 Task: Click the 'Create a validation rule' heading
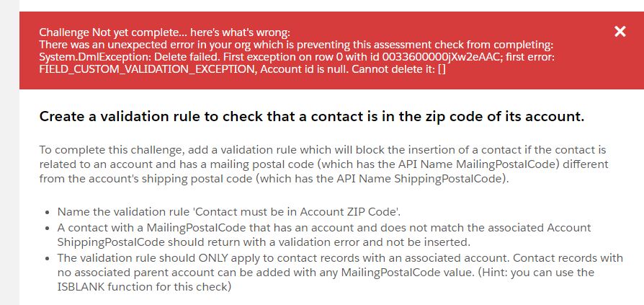click(x=311, y=116)
